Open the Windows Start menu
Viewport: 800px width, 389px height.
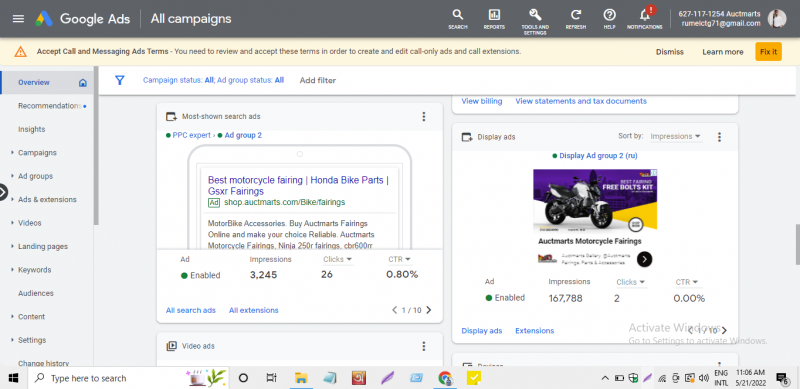pos(12,378)
